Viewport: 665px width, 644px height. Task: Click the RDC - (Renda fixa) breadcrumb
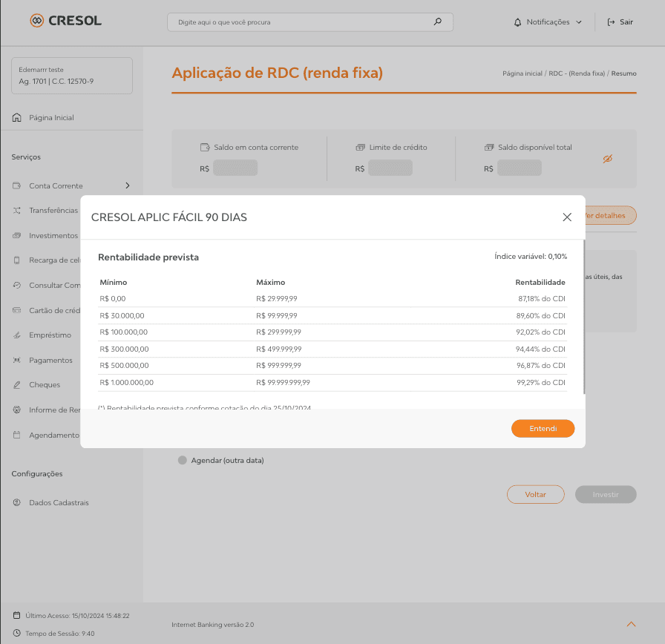577,73
